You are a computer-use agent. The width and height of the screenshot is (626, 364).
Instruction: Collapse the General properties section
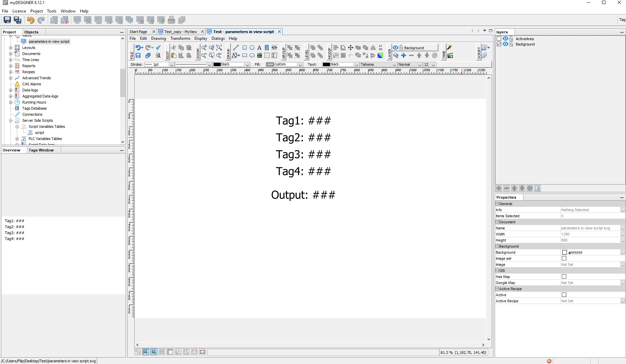point(497,204)
